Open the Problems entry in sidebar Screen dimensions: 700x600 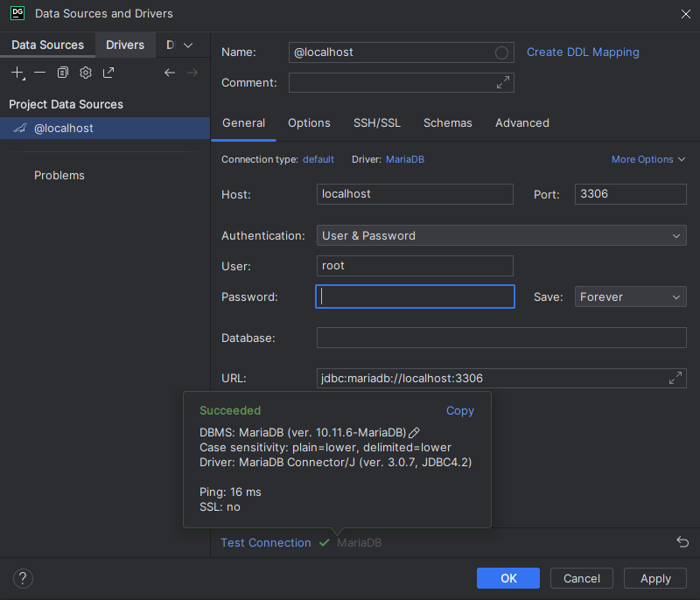[x=59, y=175]
